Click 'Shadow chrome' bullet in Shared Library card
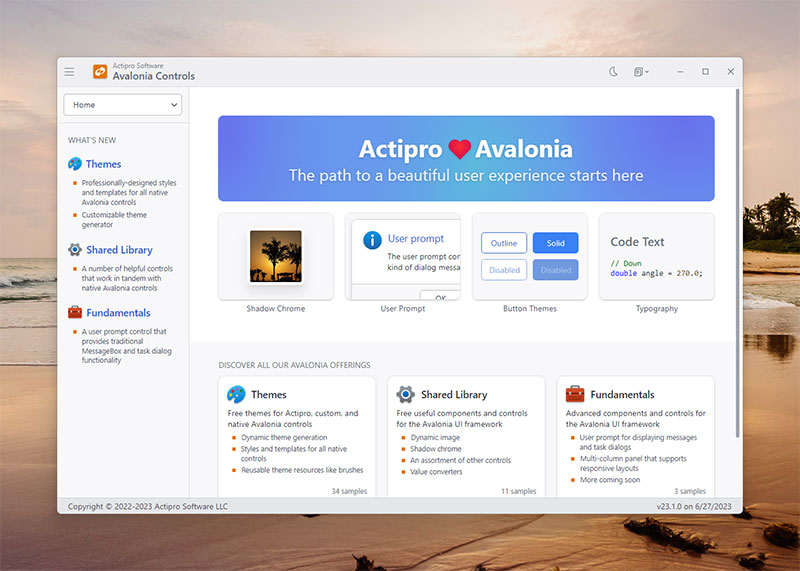 click(436, 449)
